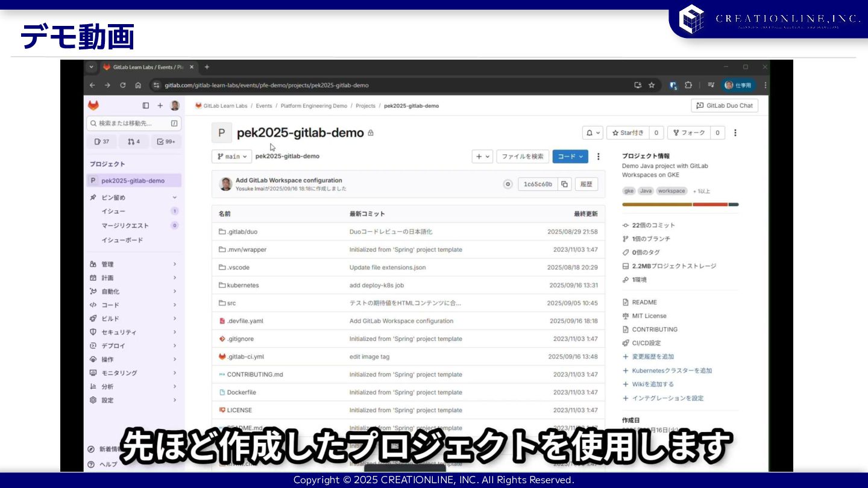
Task: Switch to GitLab Learn Labs browser tab
Action: pyautogui.click(x=149, y=67)
